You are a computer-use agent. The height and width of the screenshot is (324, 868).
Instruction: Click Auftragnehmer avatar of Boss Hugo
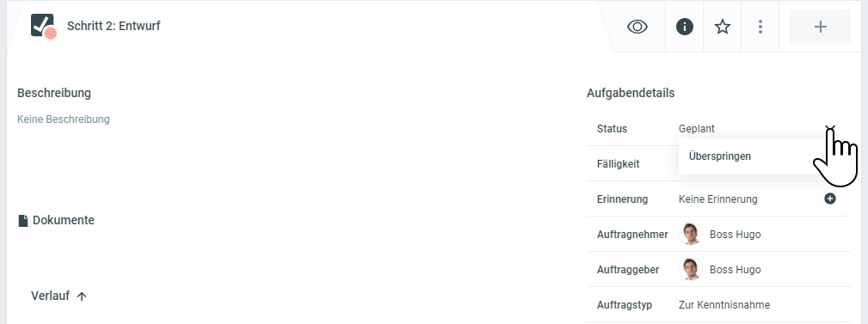(x=690, y=234)
